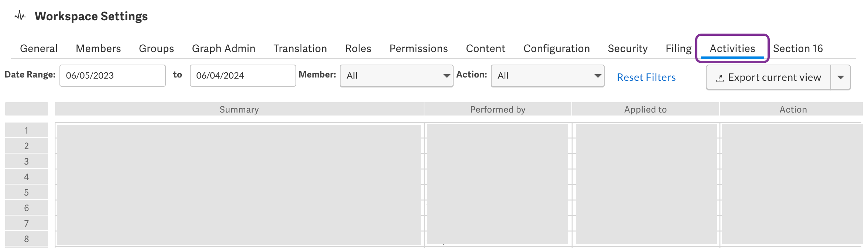Click the start date field showing 06/05/2023
Screen dimensions: 868x248
[112, 75]
